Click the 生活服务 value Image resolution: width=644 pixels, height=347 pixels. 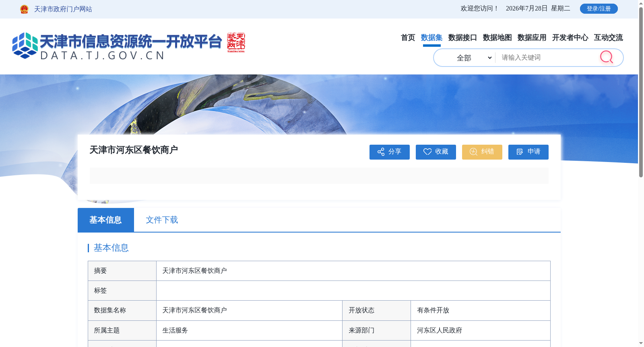[x=175, y=330]
